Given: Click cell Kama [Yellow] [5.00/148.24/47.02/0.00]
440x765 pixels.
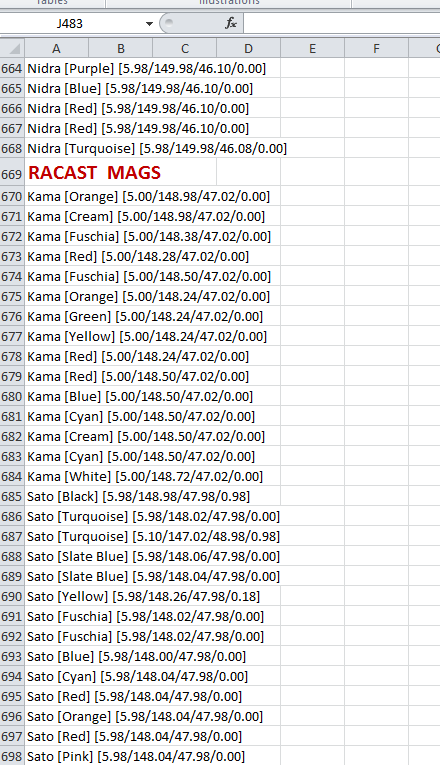Looking at the screenshot, I should [x=147, y=337].
